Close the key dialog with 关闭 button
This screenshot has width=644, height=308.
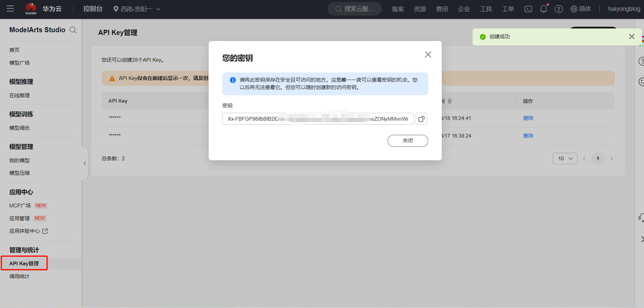pyautogui.click(x=408, y=141)
